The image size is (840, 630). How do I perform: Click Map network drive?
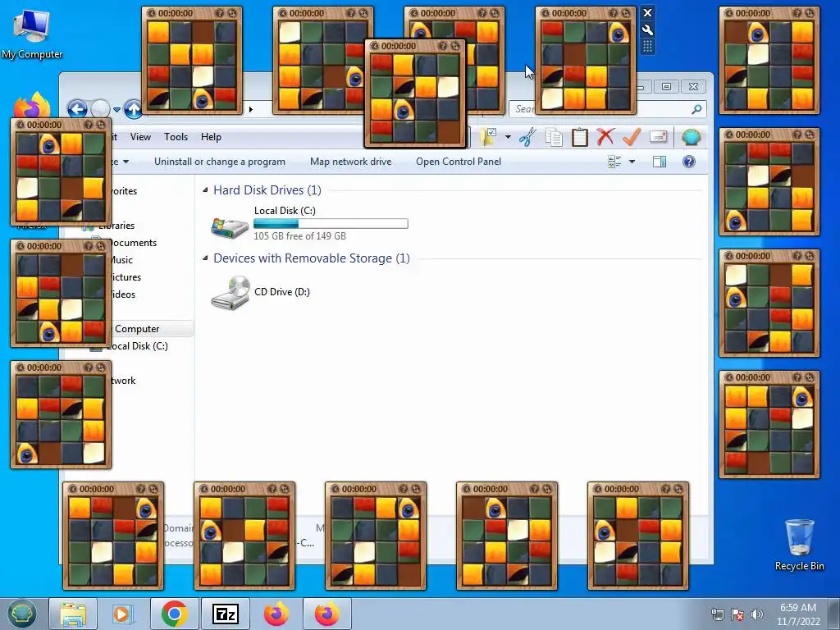tap(351, 162)
